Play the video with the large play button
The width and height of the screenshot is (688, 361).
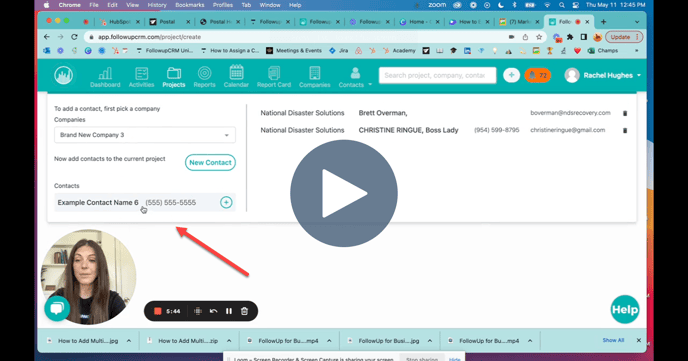click(x=344, y=193)
